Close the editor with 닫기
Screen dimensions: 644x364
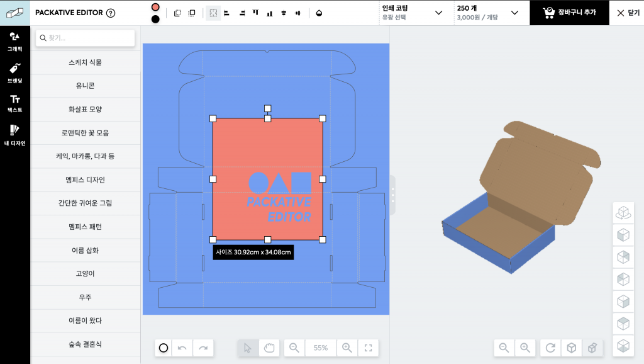628,13
